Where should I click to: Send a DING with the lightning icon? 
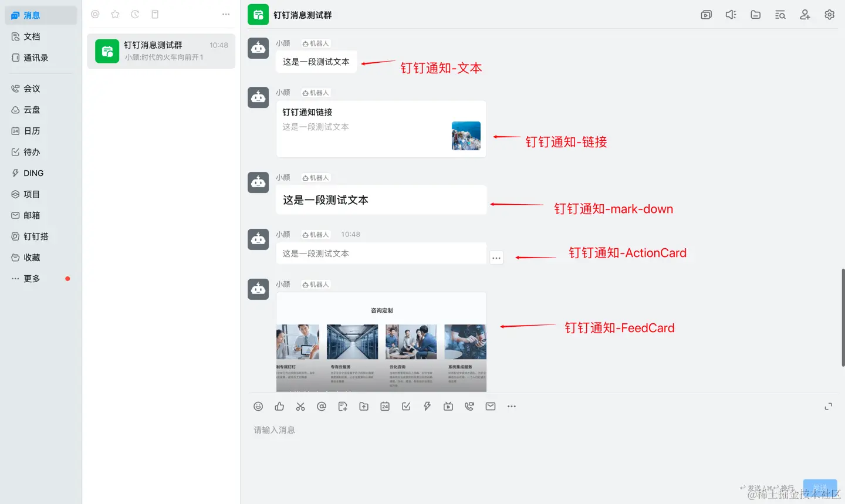tap(427, 407)
